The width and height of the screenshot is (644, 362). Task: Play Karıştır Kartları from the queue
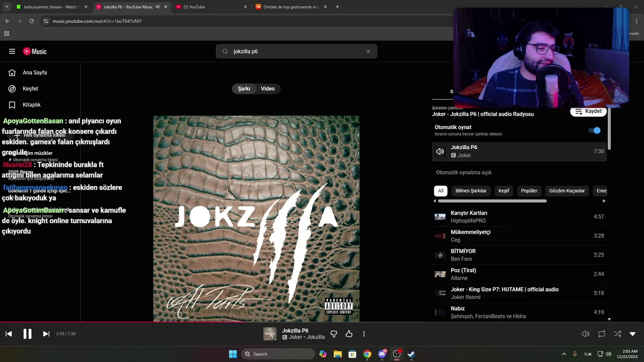click(x=519, y=217)
